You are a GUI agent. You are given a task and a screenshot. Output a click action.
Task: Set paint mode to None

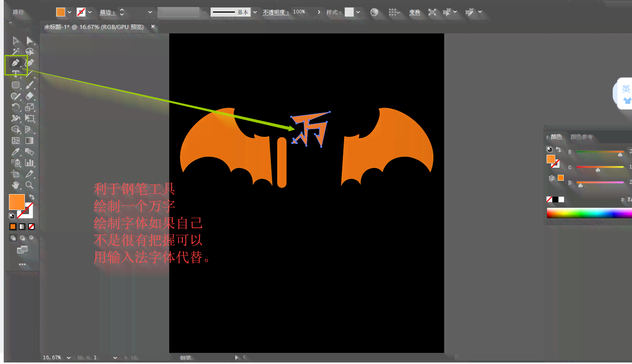[x=32, y=226]
